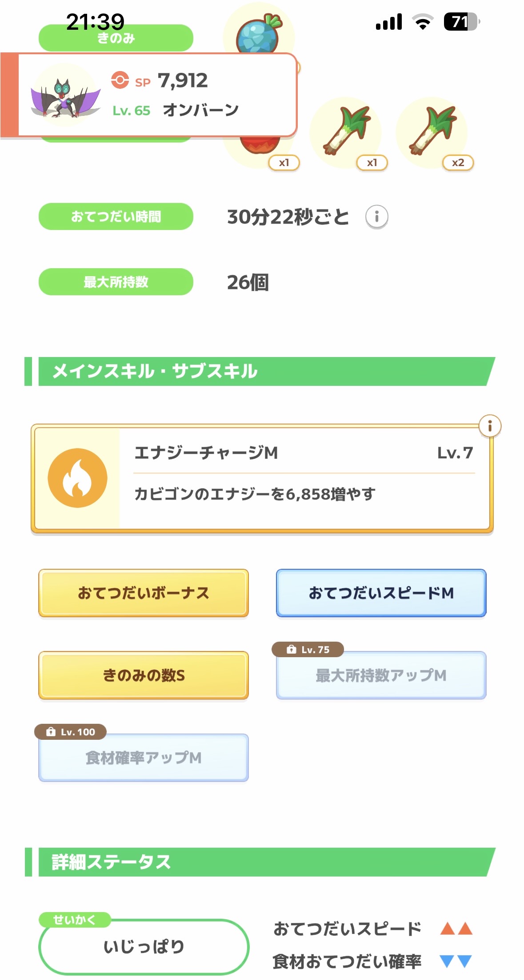Tap the エナジーチャージM skill card
The image size is (524, 980).
click(x=262, y=478)
